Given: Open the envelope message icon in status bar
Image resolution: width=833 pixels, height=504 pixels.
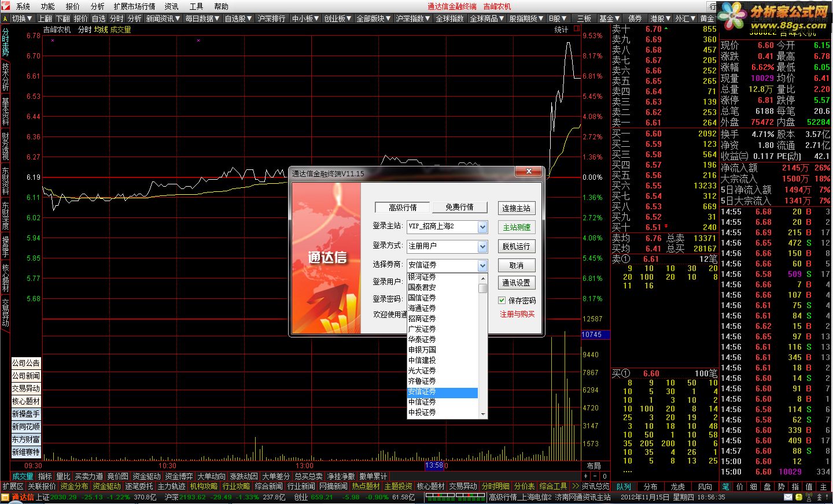Looking at the screenshot, I should (x=787, y=497).
